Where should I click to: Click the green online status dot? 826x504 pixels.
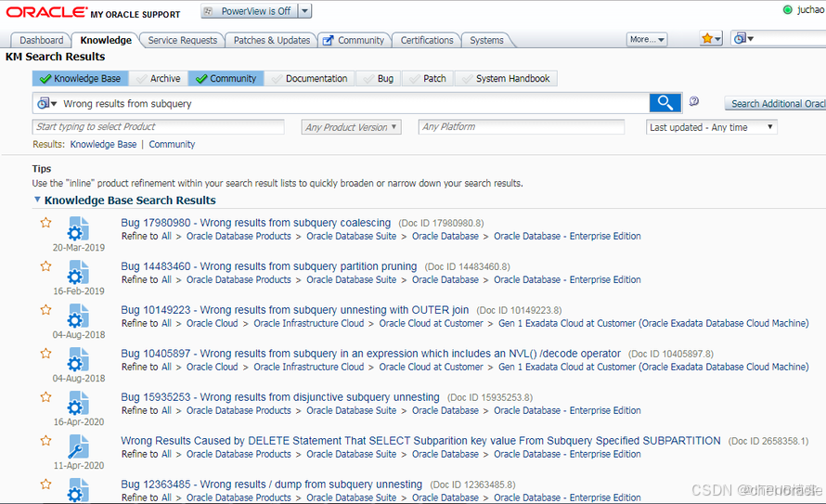point(788,9)
